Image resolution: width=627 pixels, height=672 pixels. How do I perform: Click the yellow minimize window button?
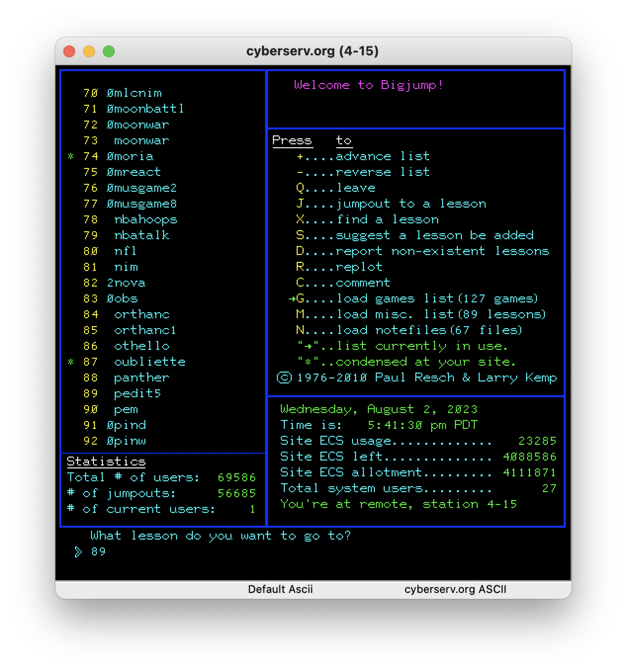[89, 51]
